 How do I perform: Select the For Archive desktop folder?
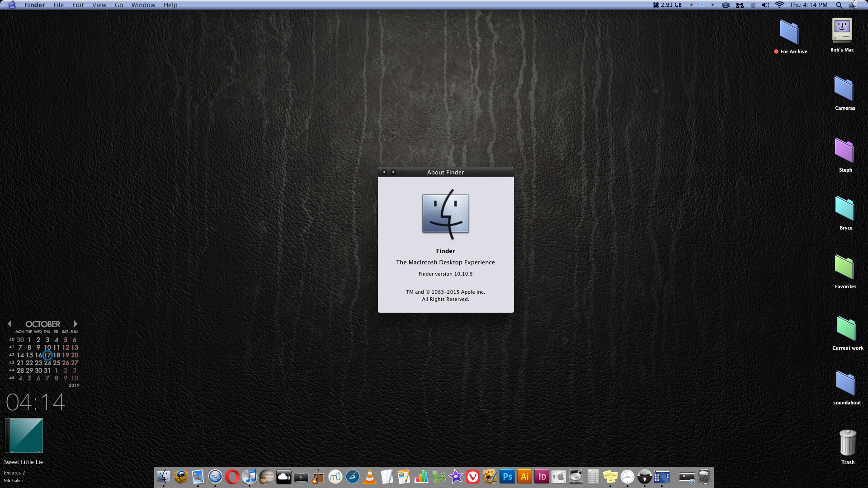coord(789,32)
